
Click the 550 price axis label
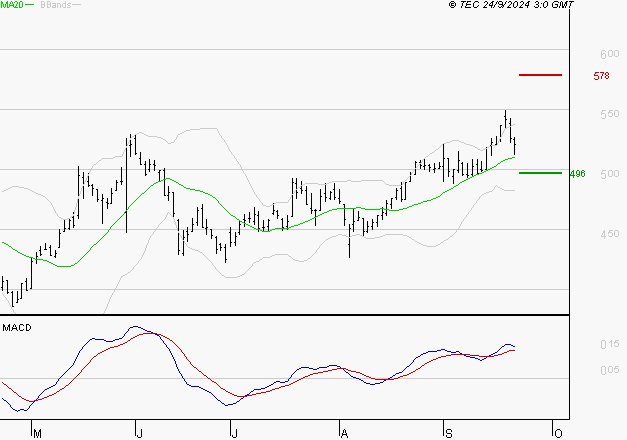[x=610, y=114]
